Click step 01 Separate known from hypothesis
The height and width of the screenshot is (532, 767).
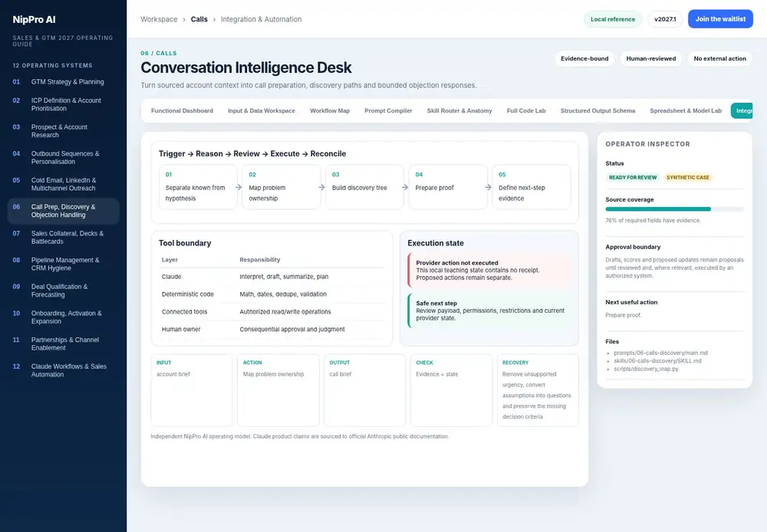tap(198, 187)
